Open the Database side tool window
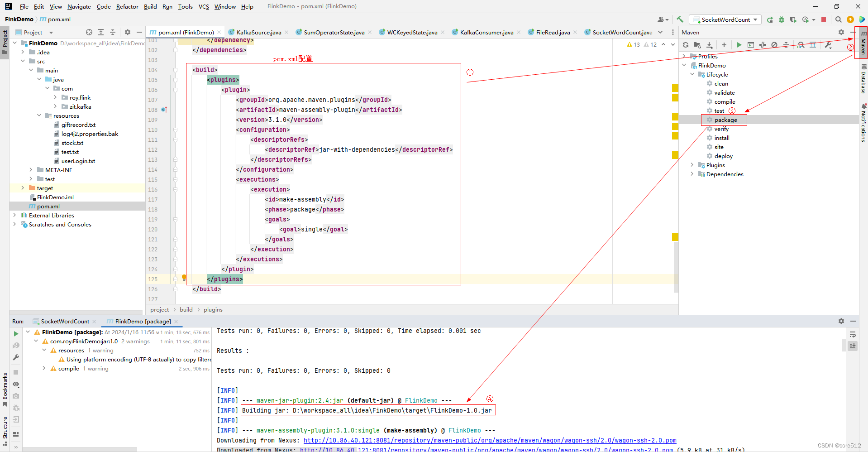This screenshot has width=868, height=452. (863, 79)
